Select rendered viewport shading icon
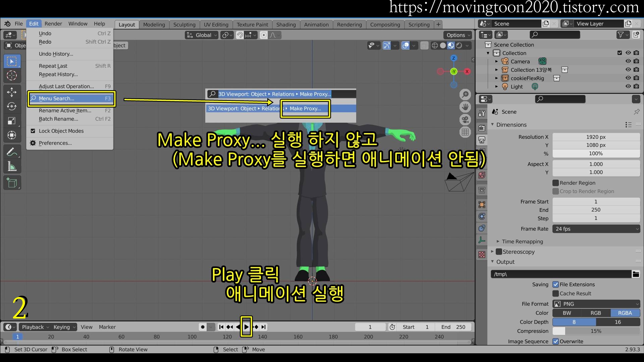 point(459,45)
